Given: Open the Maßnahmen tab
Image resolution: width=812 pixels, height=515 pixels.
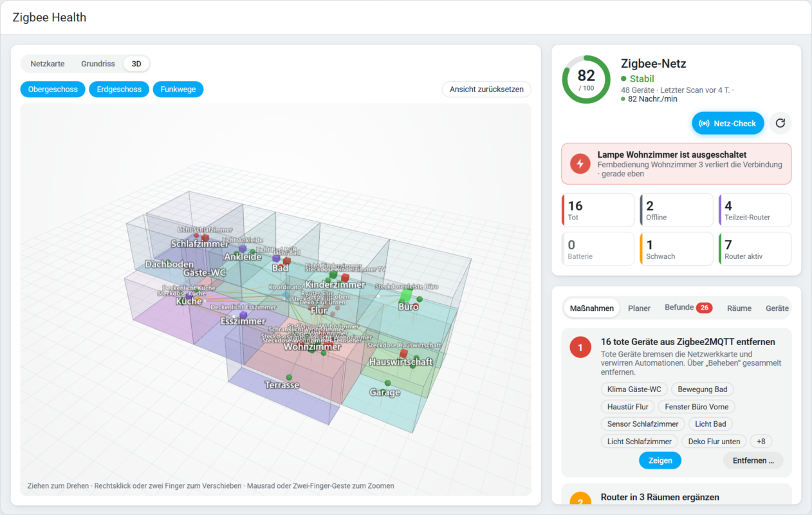Looking at the screenshot, I should 592,308.
